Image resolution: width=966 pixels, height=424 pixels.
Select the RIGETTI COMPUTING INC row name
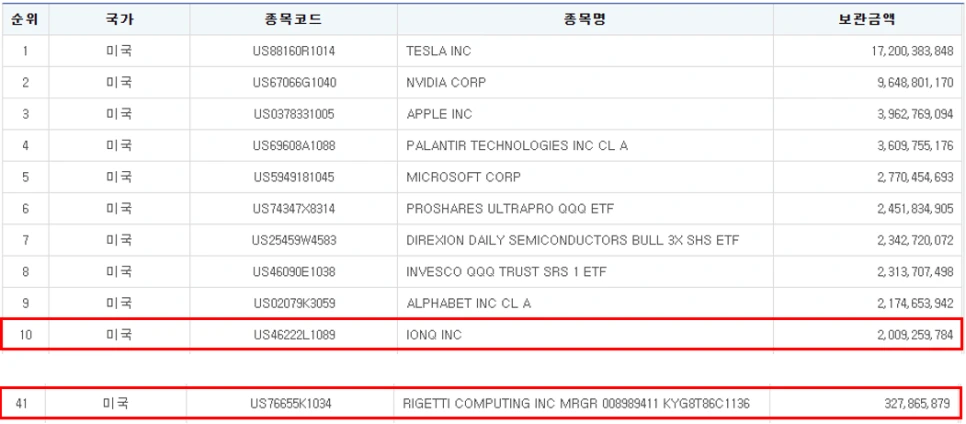click(x=576, y=404)
